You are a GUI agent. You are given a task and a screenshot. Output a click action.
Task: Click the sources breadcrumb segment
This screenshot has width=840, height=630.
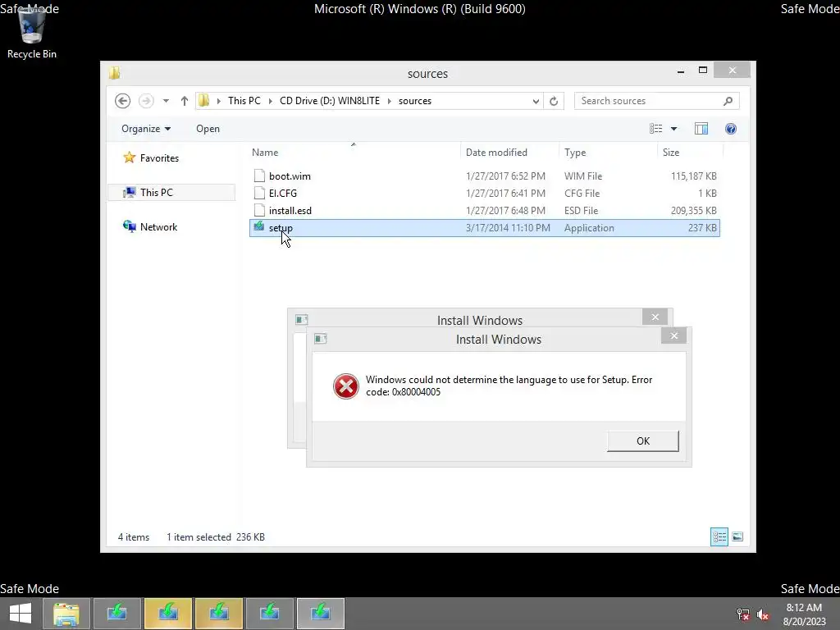click(414, 101)
